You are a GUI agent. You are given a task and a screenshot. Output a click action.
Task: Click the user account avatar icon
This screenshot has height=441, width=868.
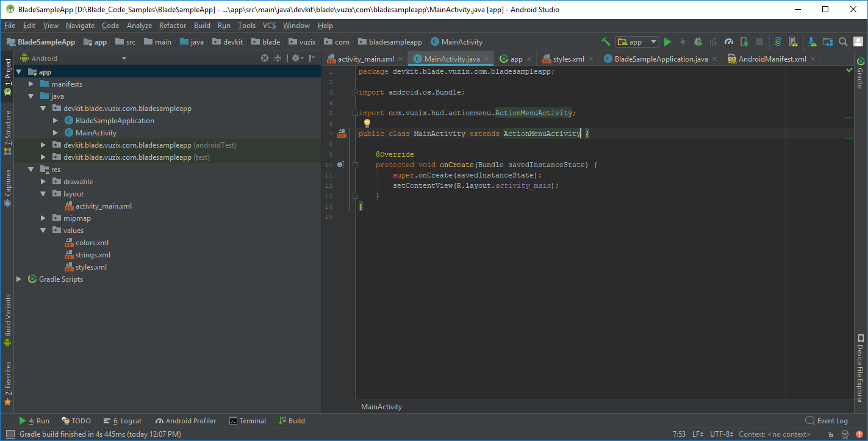858,42
